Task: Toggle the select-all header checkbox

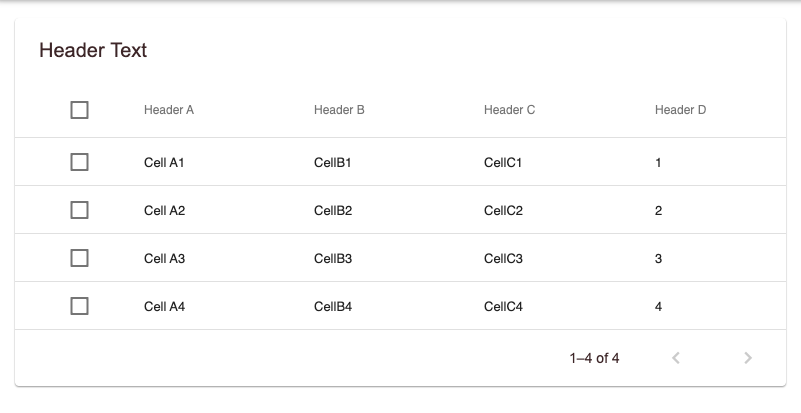Action: [80, 110]
